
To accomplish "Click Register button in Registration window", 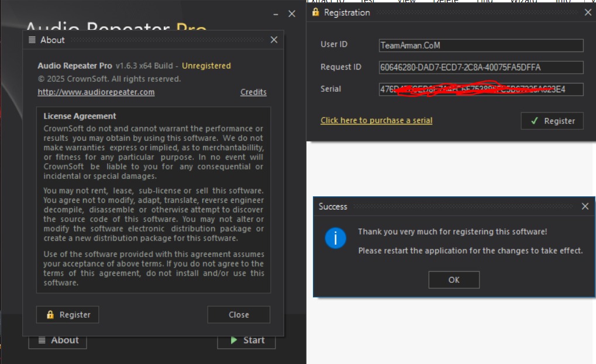I will pyautogui.click(x=552, y=121).
